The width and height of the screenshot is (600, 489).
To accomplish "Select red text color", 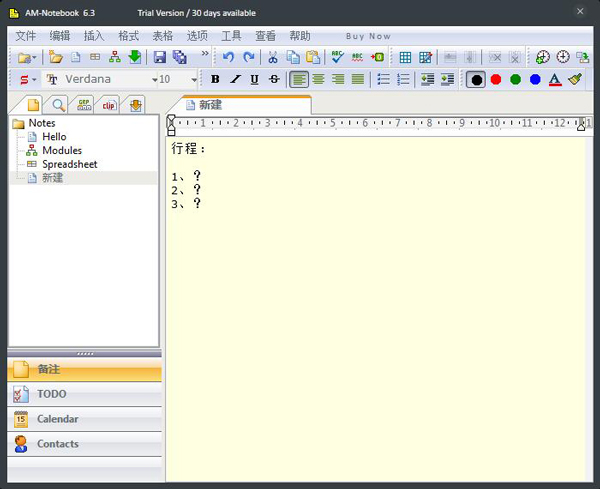I will (496, 79).
